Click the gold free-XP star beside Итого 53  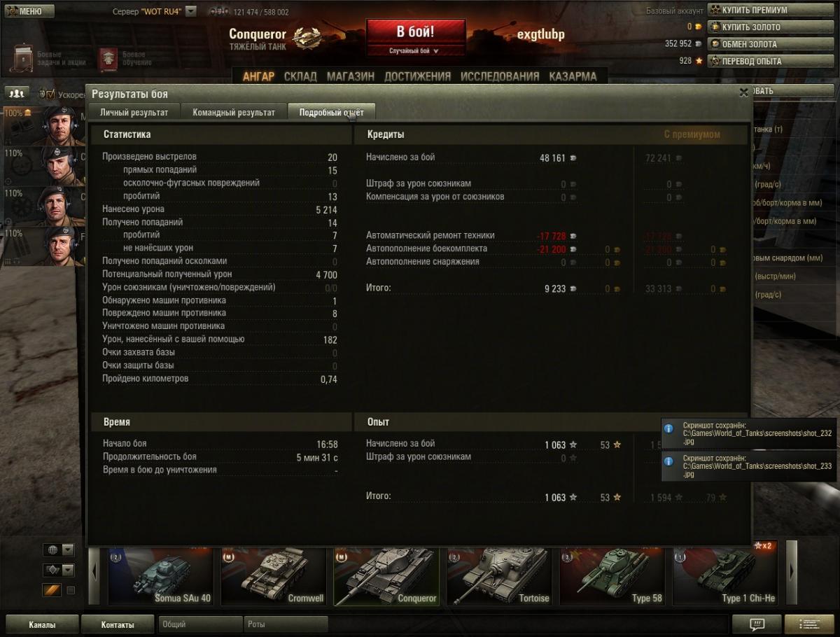coord(617,498)
